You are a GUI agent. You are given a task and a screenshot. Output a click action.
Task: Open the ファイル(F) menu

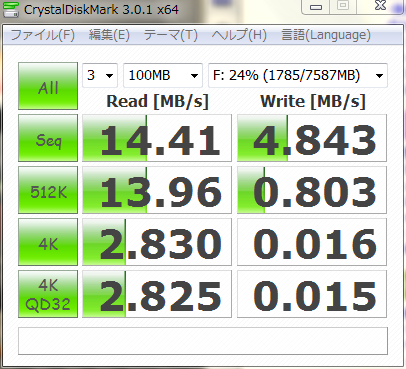point(43,35)
